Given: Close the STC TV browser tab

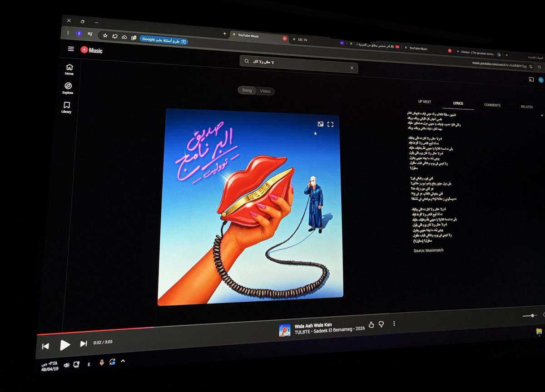Looking at the screenshot, I should [x=293, y=39].
